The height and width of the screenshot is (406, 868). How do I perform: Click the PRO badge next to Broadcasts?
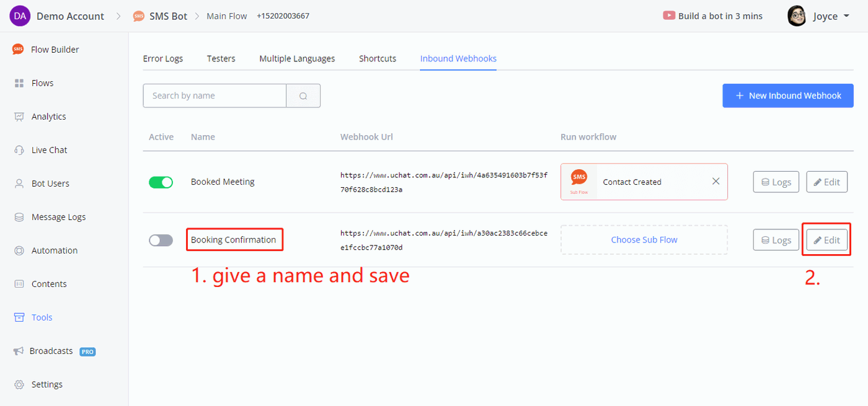pyautogui.click(x=87, y=351)
